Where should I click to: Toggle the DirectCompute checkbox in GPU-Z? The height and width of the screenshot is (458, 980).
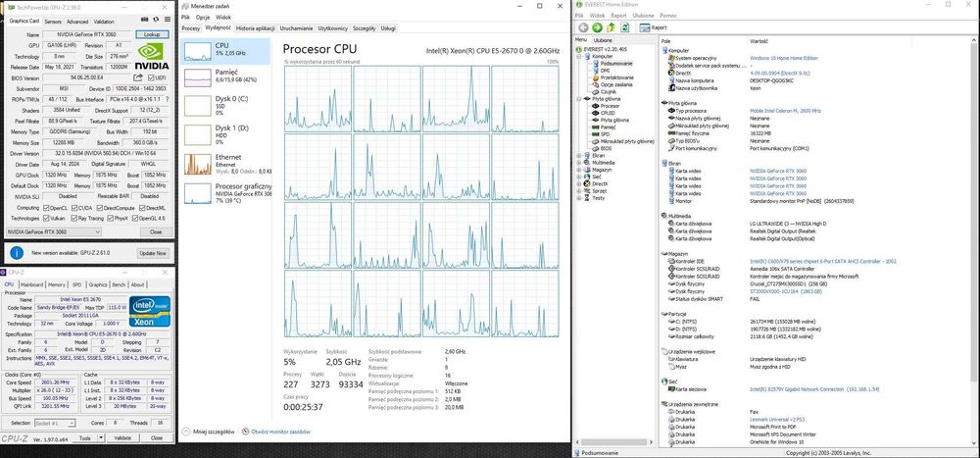tap(100, 207)
